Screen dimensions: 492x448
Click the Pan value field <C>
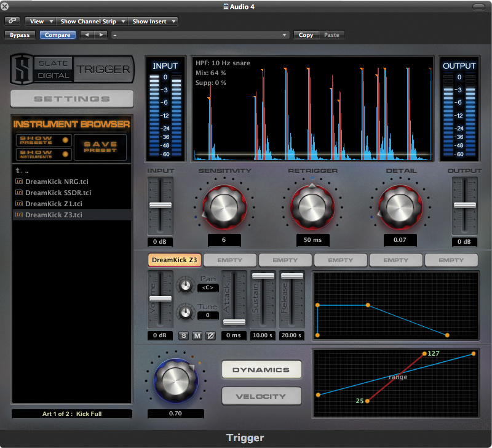208,287
